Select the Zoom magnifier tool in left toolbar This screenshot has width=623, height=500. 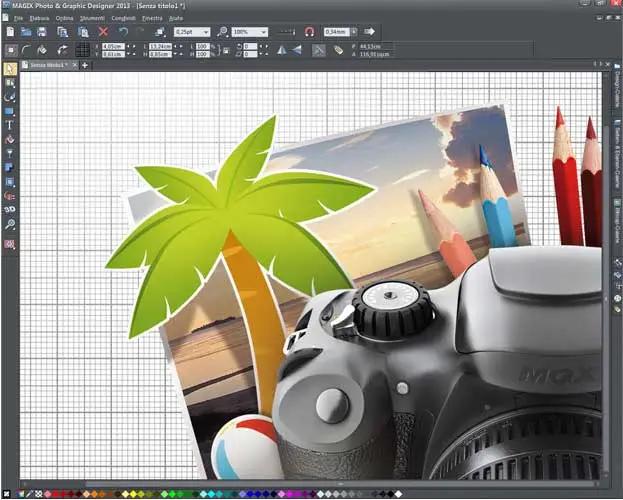[10, 225]
